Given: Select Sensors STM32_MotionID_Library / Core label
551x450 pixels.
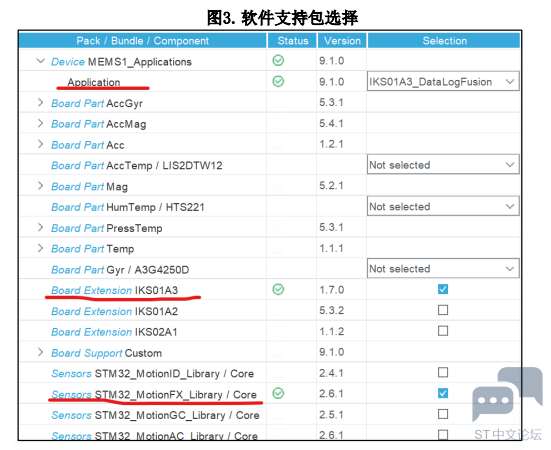Looking at the screenshot, I should 153,373.
